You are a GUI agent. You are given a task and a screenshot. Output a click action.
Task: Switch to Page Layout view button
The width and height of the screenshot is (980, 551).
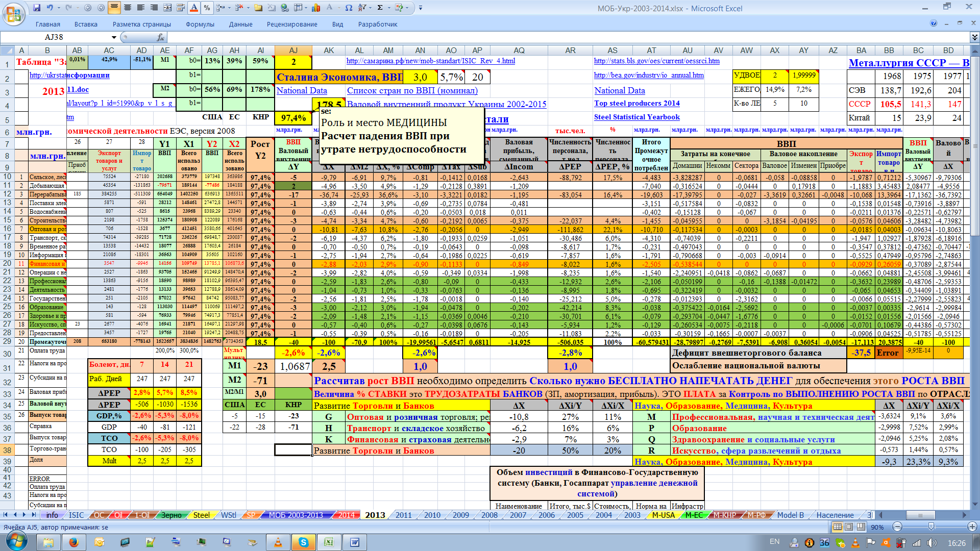pos(849,527)
